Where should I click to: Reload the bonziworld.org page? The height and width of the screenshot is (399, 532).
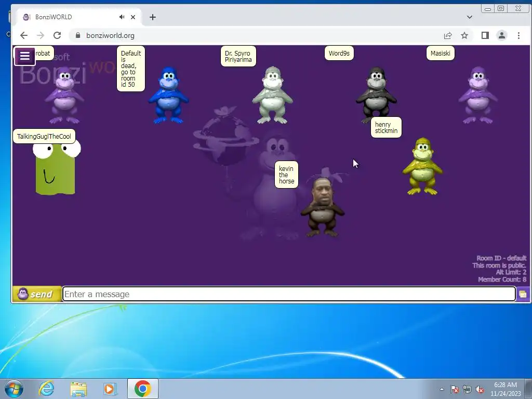[x=57, y=35]
